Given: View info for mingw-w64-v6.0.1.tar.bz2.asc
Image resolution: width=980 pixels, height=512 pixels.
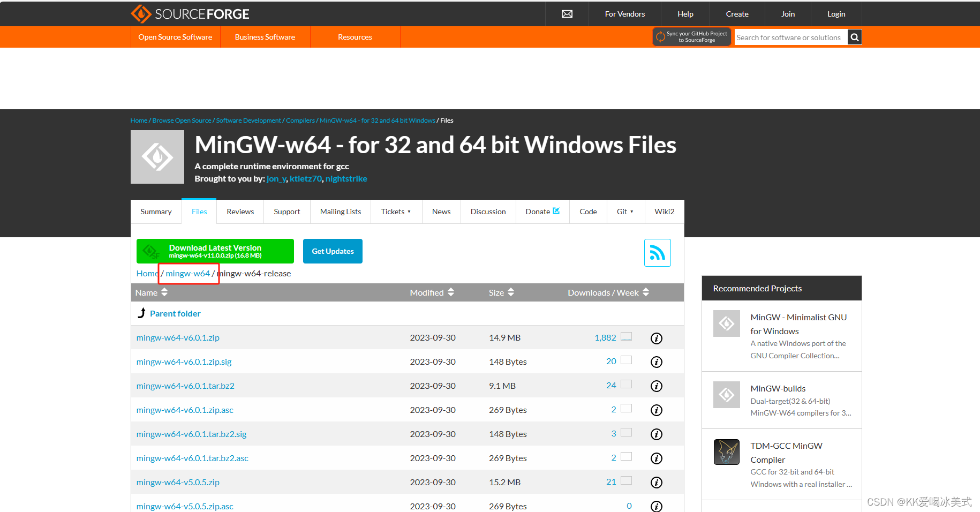Looking at the screenshot, I should coord(657,458).
